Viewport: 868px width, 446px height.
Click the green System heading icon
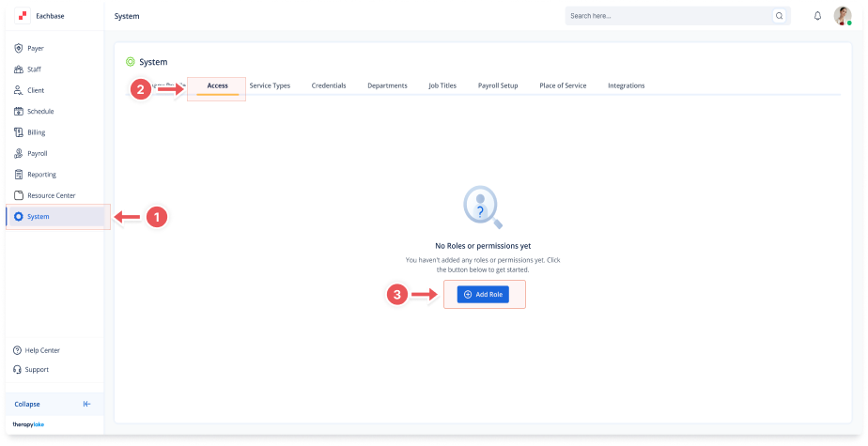[x=130, y=62]
